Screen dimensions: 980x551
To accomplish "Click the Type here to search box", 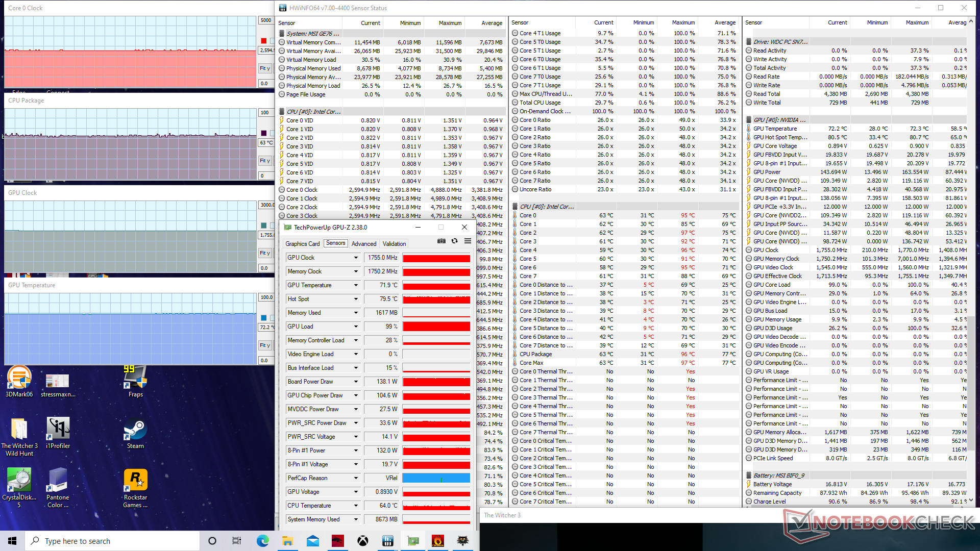I will click(112, 541).
